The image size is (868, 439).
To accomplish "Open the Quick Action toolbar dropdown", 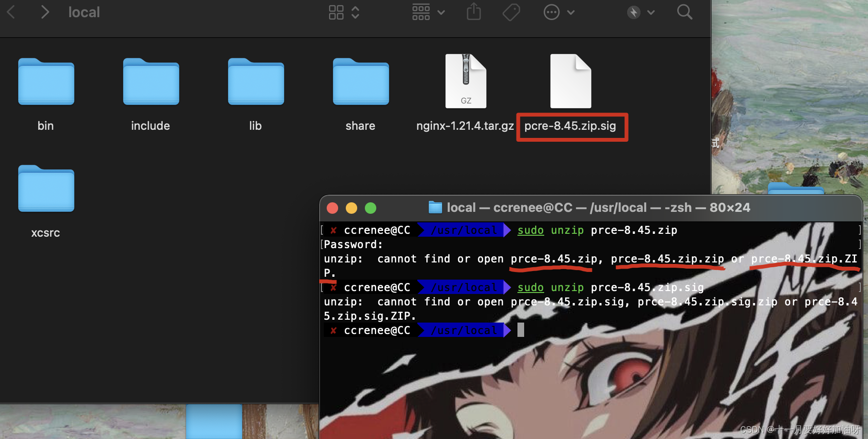I will coord(641,12).
